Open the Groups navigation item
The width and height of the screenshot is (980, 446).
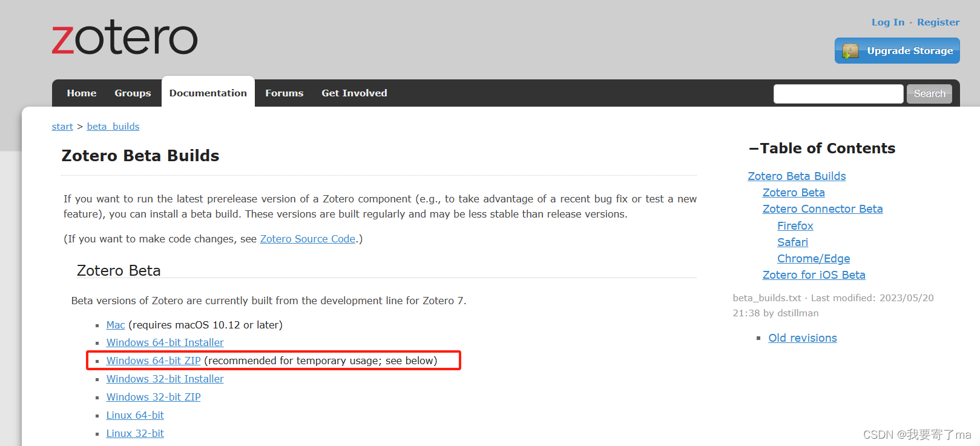click(133, 93)
